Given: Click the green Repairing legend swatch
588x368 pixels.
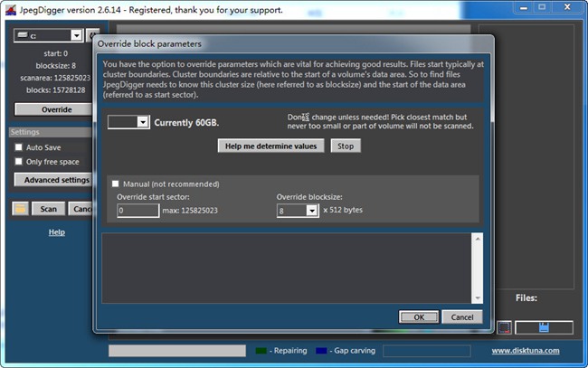Looking at the screenshot, I should pos(261,351).
